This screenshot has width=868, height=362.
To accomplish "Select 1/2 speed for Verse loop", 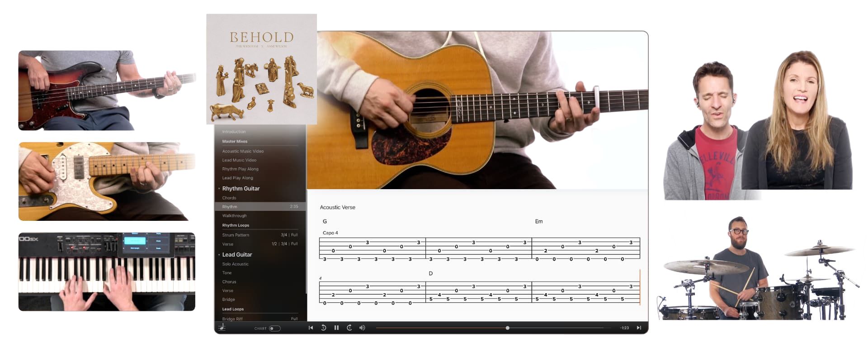I will [x=274, y=244].
